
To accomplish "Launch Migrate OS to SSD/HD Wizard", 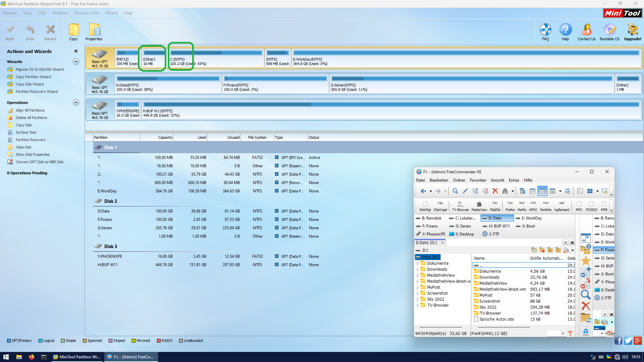I will click(x=39, y=69).
